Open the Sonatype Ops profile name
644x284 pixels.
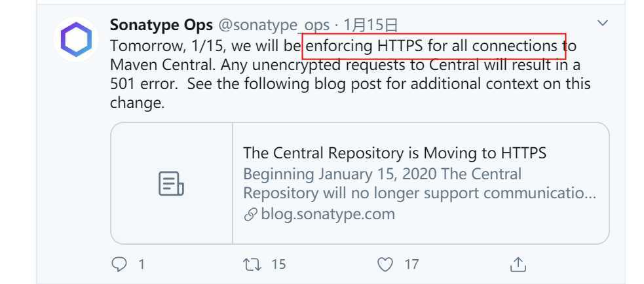point(161,25)
